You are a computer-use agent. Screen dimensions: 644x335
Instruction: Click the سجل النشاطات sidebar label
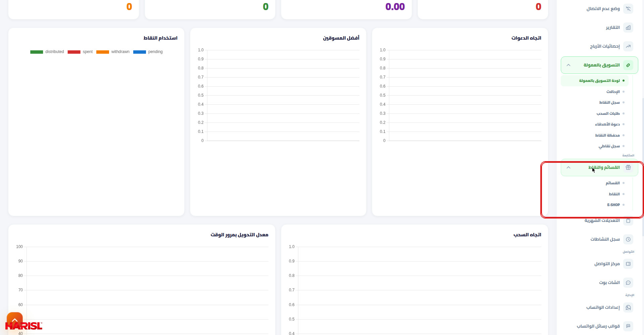pyautogui.click(x=605, y=239)
